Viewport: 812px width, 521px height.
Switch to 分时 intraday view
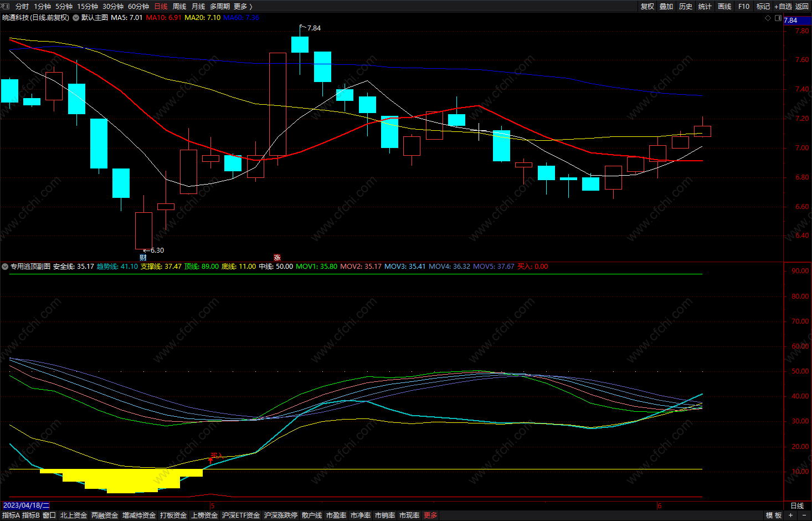[22, 7]
